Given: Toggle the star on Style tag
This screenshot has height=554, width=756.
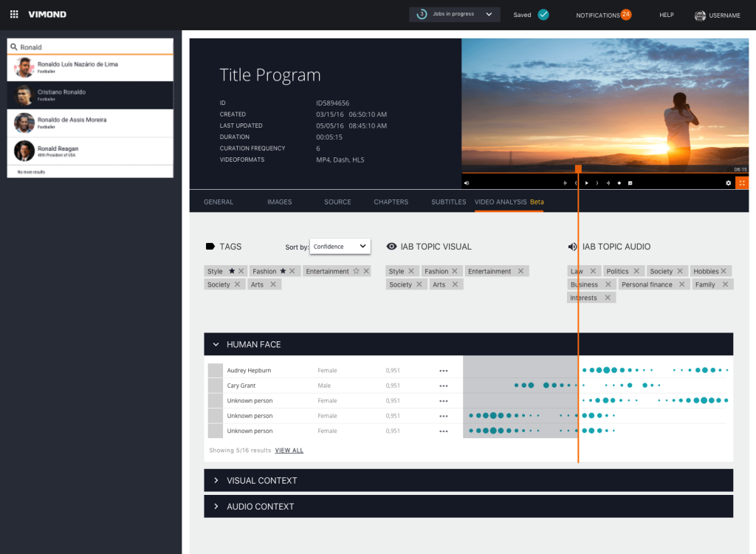Looking at the screenshot, I should 232,271.
